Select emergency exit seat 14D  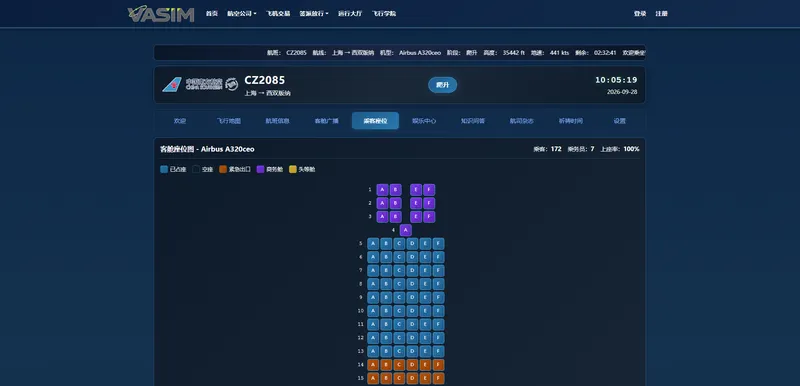pos(413,365)
